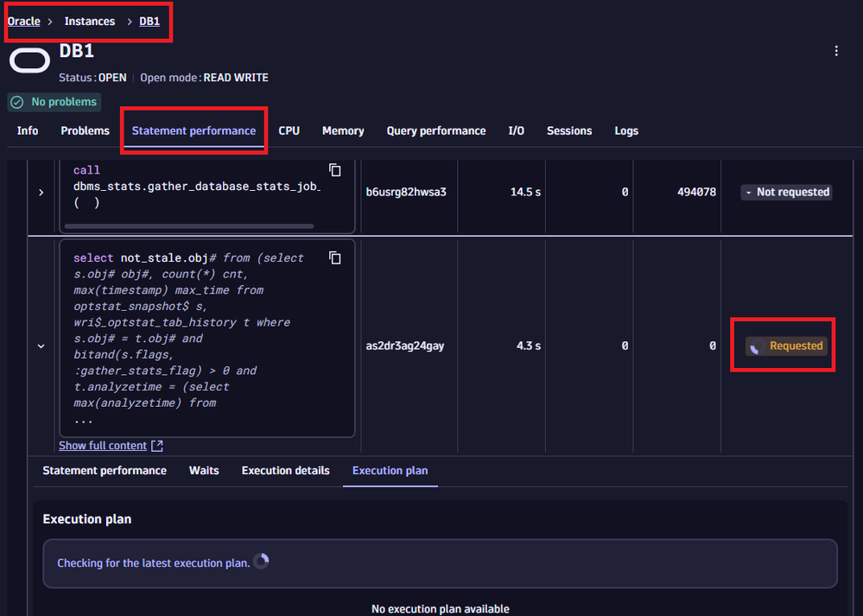The height and width of the screenshot is (616, 863).
Task: Navigate to Oracle in the breadcrumb
Action: (x=24, y=22)
